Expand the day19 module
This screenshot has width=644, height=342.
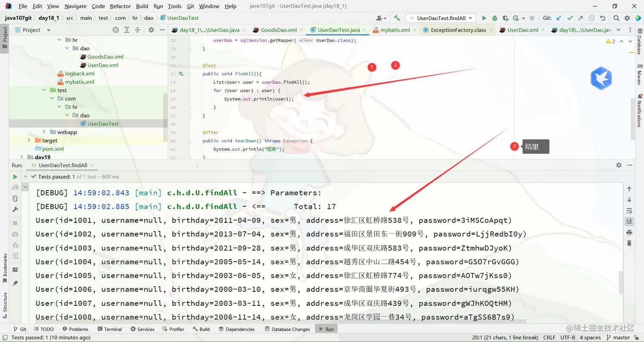click(x=21, y=157)
